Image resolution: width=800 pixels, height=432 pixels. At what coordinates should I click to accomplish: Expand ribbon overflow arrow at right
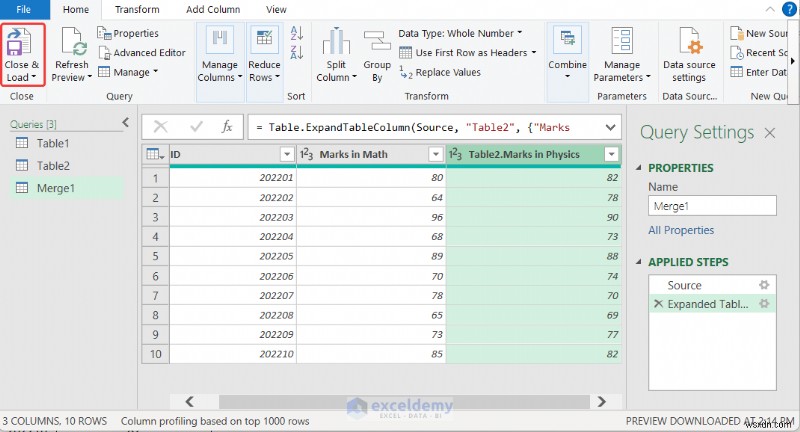click(793, 61)
